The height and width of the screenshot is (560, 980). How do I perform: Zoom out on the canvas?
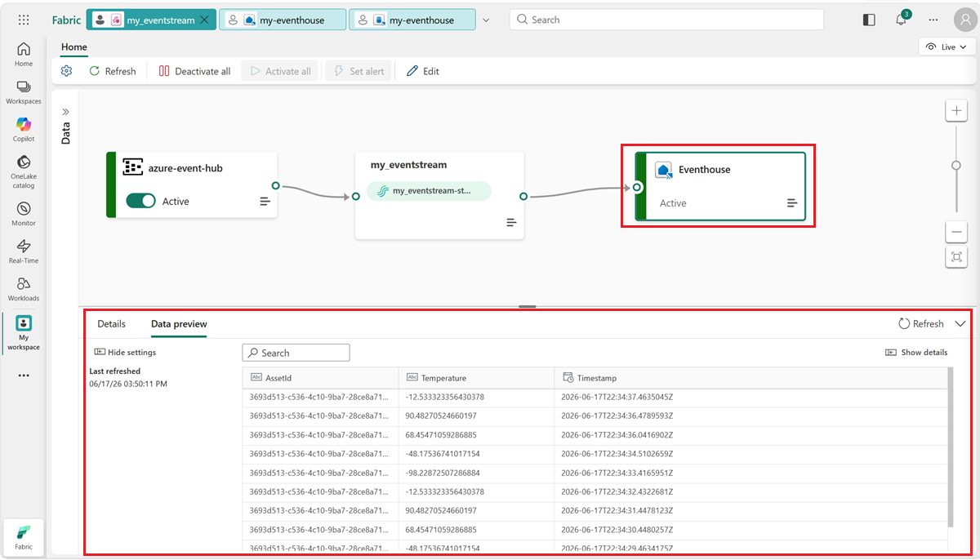tap(956, 232)
